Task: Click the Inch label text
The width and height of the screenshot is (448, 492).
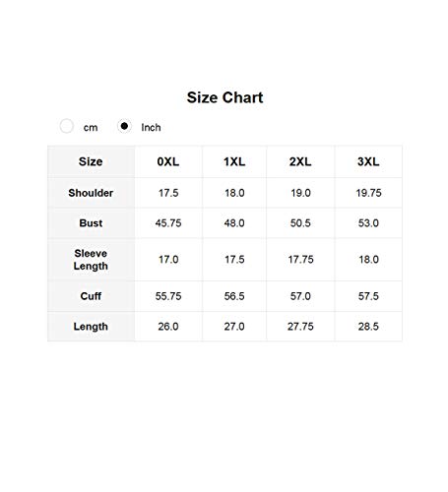Action: tap(151, 127)
